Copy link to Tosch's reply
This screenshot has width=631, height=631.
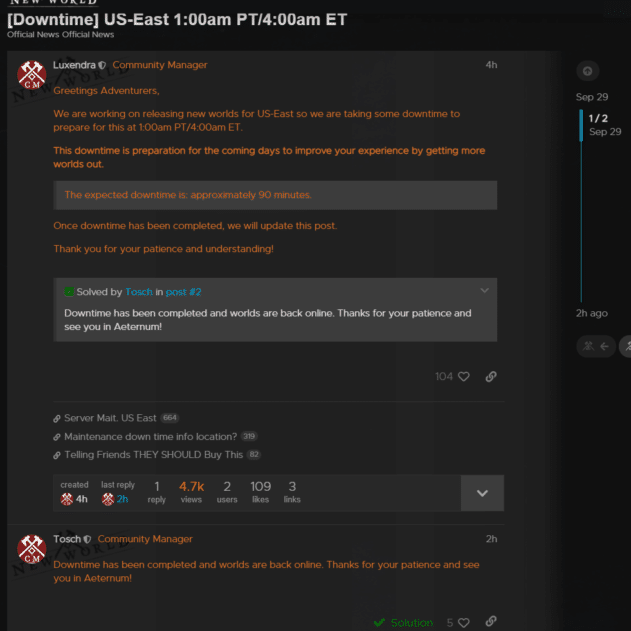coord(491,621)
